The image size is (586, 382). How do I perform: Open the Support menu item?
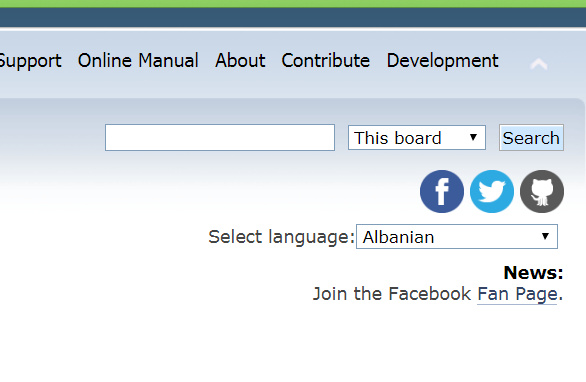30,61
